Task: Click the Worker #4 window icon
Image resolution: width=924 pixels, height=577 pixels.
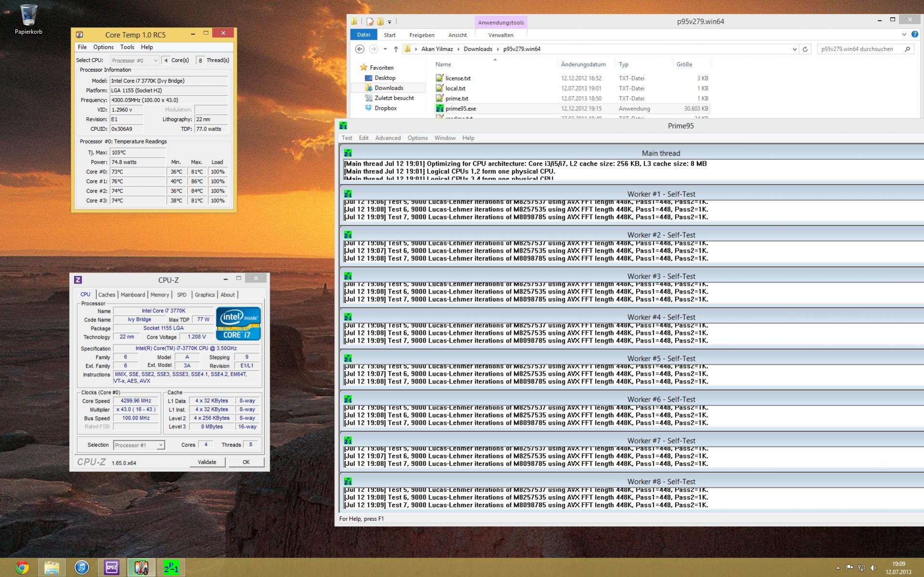Action: click(x=348, y=317)
